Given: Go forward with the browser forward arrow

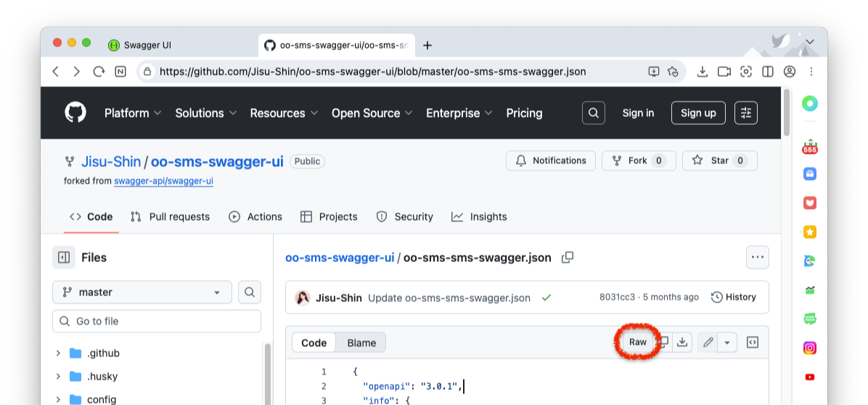Looking at the screenshot, I should point(77,71).
